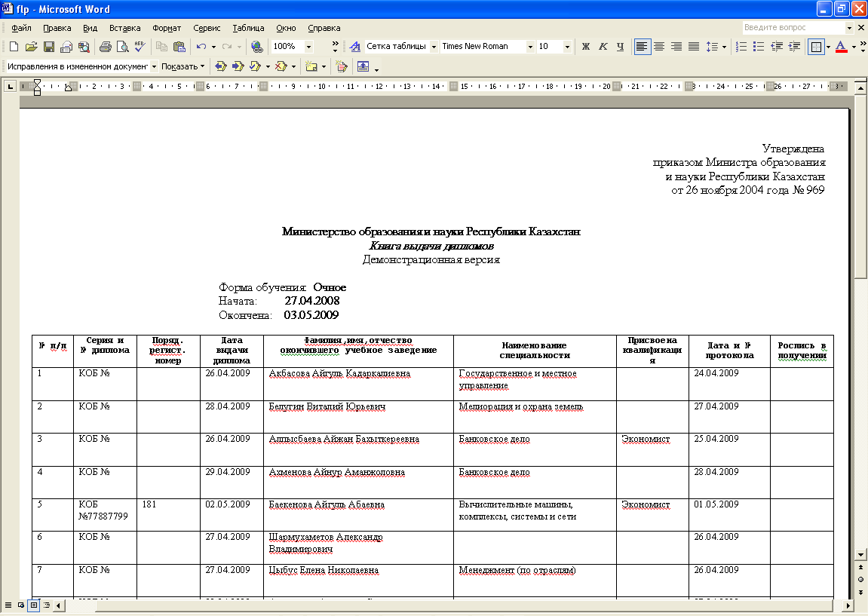Toggle italic formatting (К)
Screen dimensions: 868x616
(603, 47)
